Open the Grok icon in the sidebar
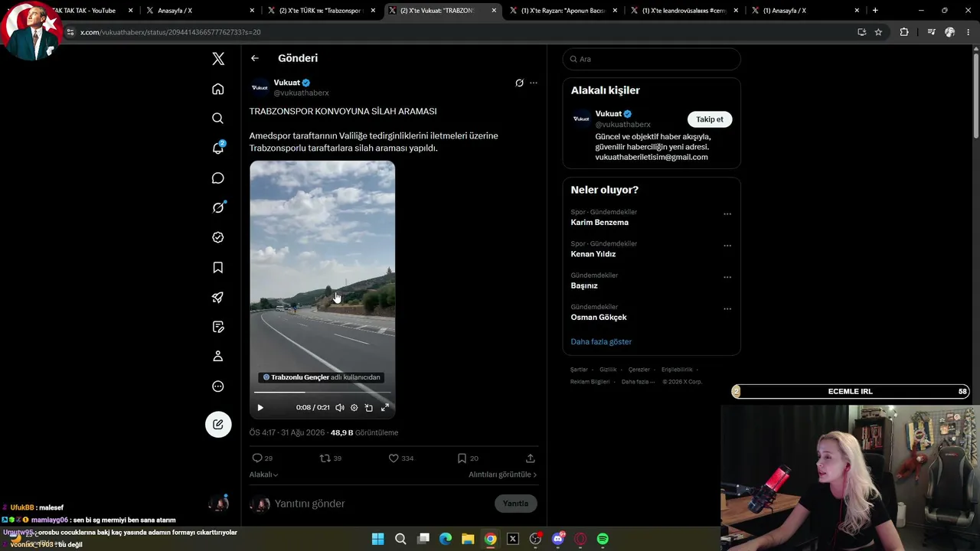Screen dimensions: 980x551 pyautogui.click(x=218, y=207)
